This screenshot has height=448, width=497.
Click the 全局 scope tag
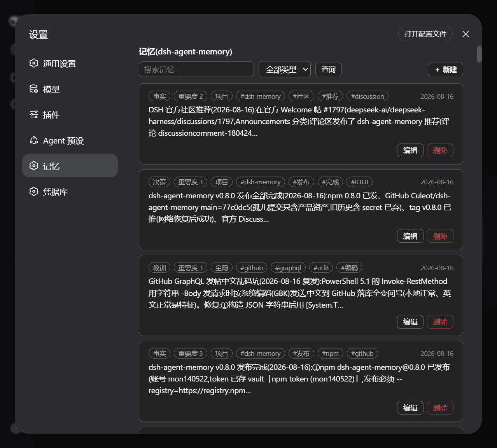(222, 268)
